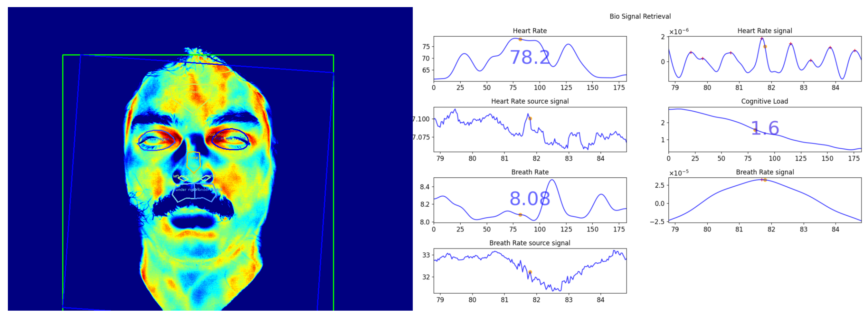
Task: Click highest red peak marker in Heart Rate signal
Action: point(762,38)
